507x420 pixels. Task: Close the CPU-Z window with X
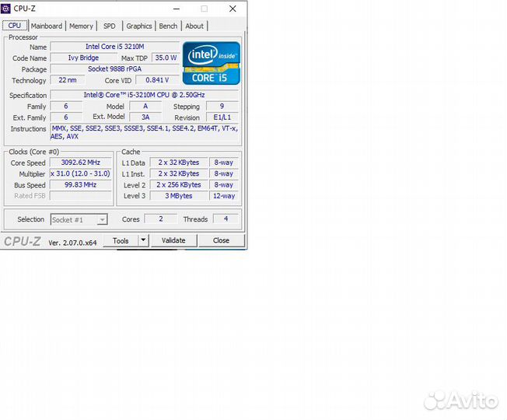pos(233,9)
